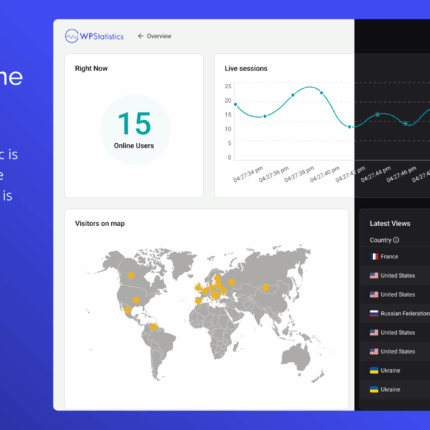The image size is (430, 430).
Task: Click the last Ukraine flag icon
Action: (x=374, y=389)
